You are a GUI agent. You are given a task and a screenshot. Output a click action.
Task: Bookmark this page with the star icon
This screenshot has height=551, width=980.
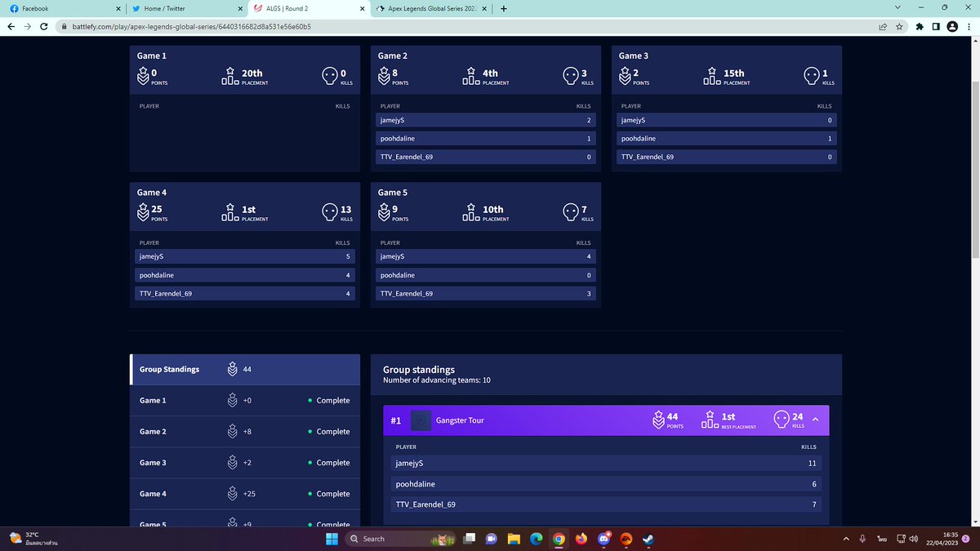point(899,26)
